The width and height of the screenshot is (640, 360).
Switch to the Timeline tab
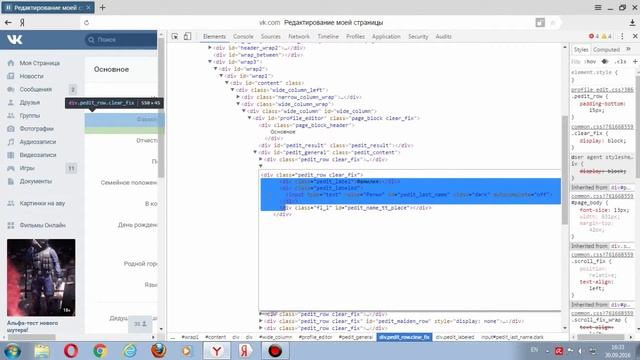pyautogui.click(x=328, y=36)
